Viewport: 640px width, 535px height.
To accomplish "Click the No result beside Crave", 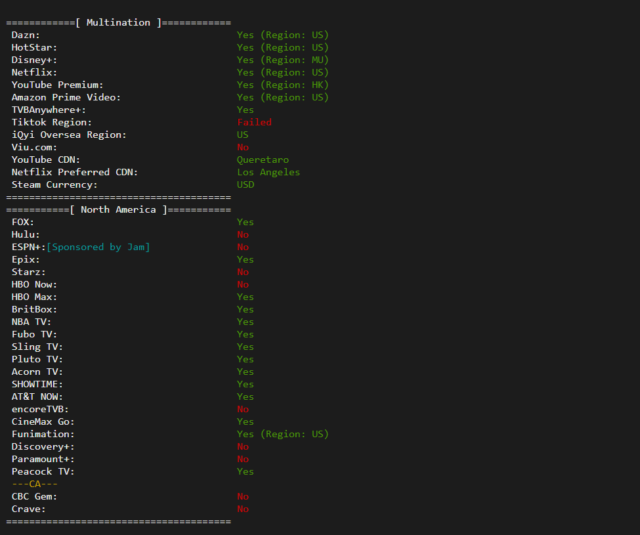I will [x=243, y=509].
